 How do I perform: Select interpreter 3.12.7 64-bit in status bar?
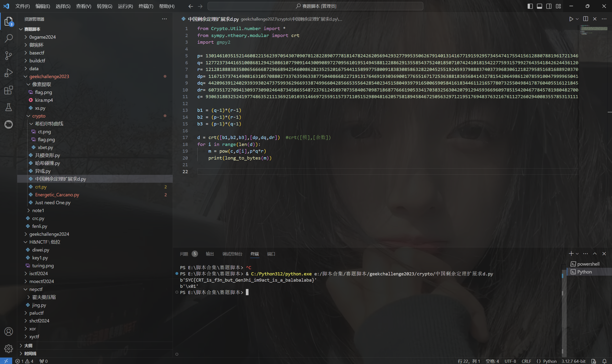pyautogui.click(x=573, y=361)
